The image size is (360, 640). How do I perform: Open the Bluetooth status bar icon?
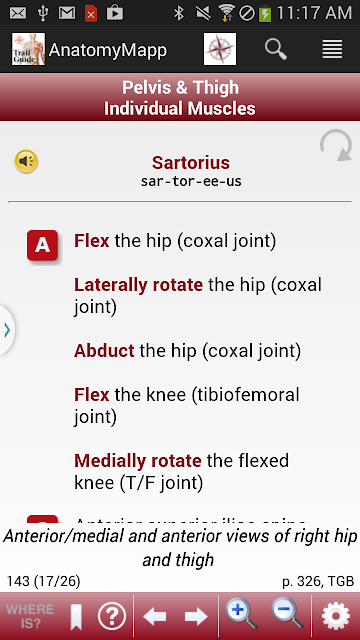coord(179,13)
